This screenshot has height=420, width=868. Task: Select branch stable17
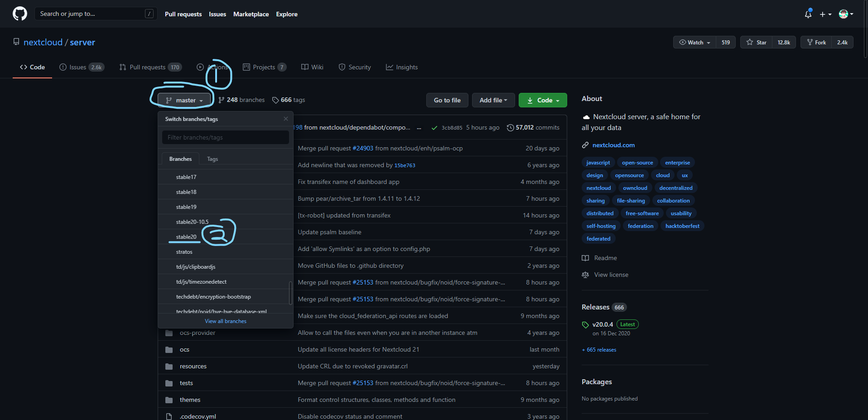[x=226, y=177]
